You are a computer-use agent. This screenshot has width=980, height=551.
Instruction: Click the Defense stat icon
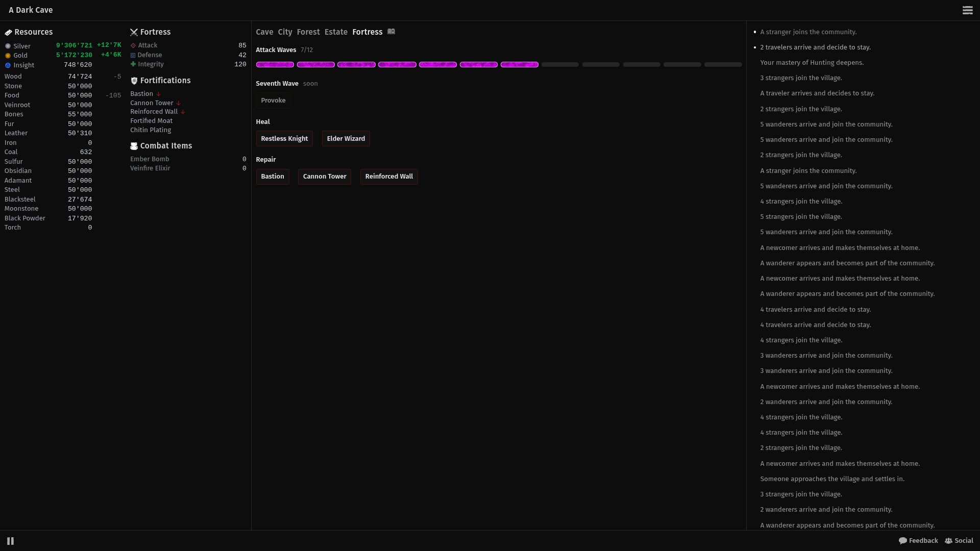(x=133, y=55)
